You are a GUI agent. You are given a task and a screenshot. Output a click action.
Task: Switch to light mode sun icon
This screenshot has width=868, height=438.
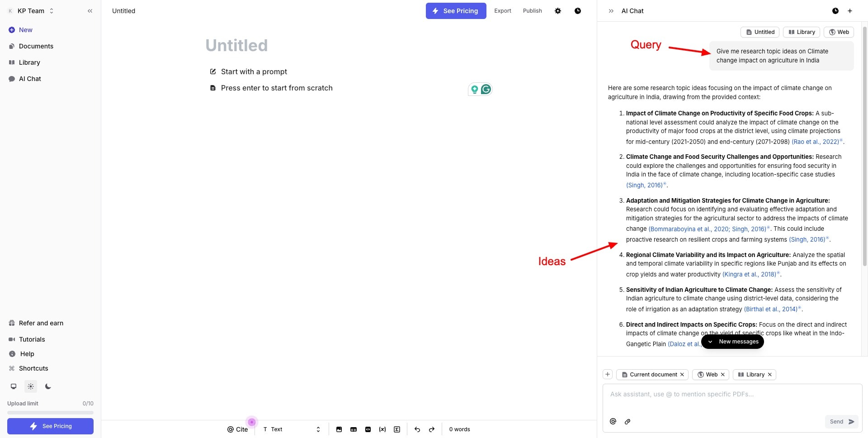click(31, 386)
